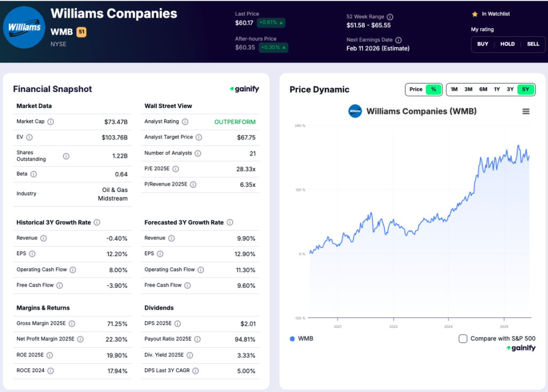Click the BUY rating button
The image size is (548, 392).
tap(482, 44)
